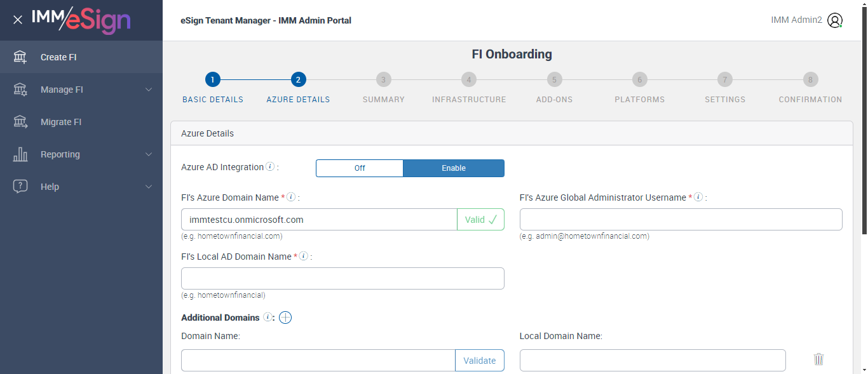
Task: Click the Global Administrator Username field
Action: pyautogui.click(x=681, y=220)
